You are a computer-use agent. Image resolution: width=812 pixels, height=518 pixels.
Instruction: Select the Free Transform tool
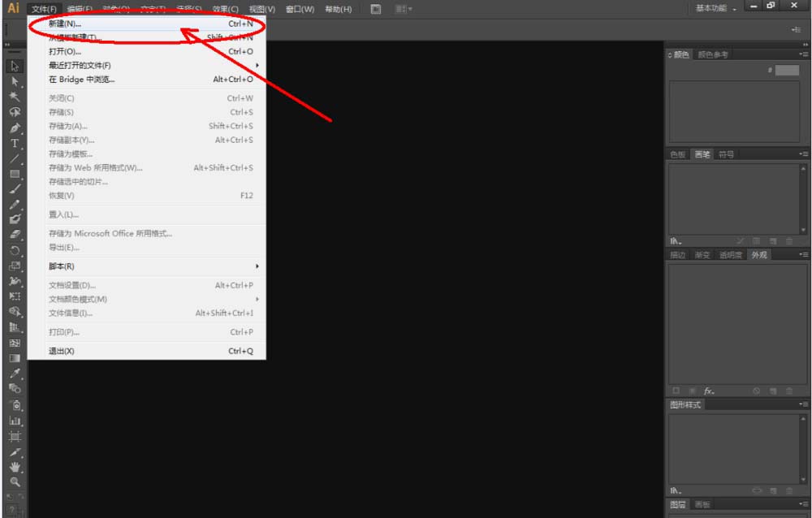click(15, 296)
